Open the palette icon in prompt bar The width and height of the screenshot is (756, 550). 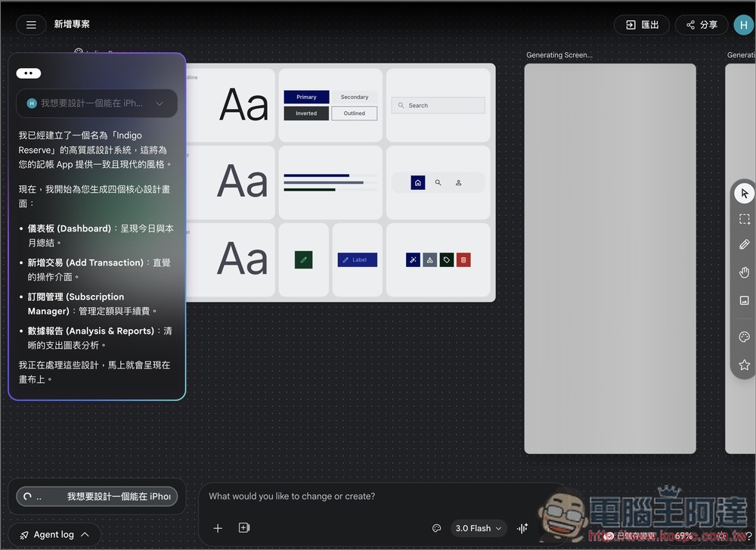[x=436, y=528]
